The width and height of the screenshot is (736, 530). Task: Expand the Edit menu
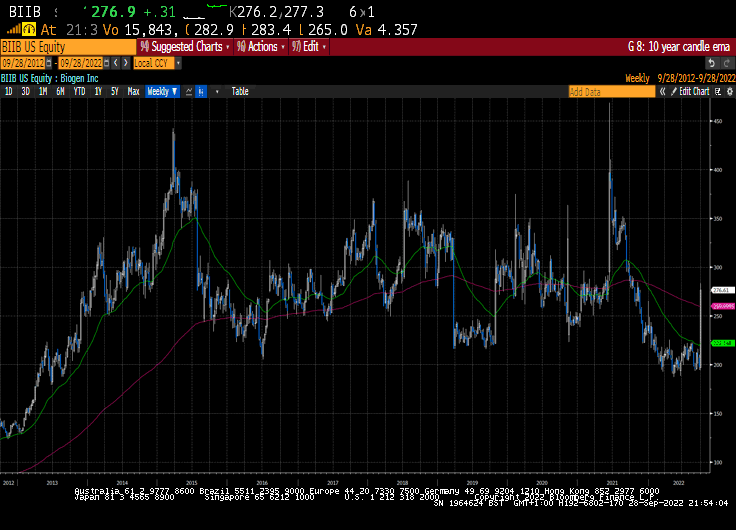tap(309, 46)
